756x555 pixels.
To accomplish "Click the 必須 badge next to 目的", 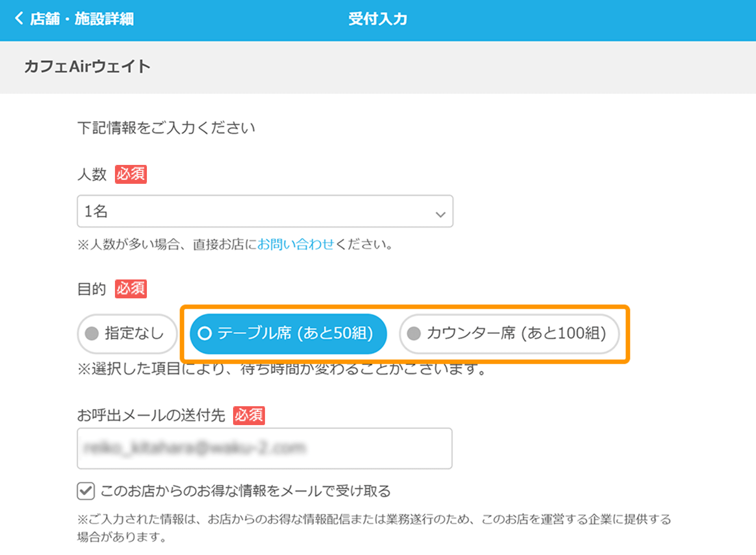I will (x=131, y=289).
